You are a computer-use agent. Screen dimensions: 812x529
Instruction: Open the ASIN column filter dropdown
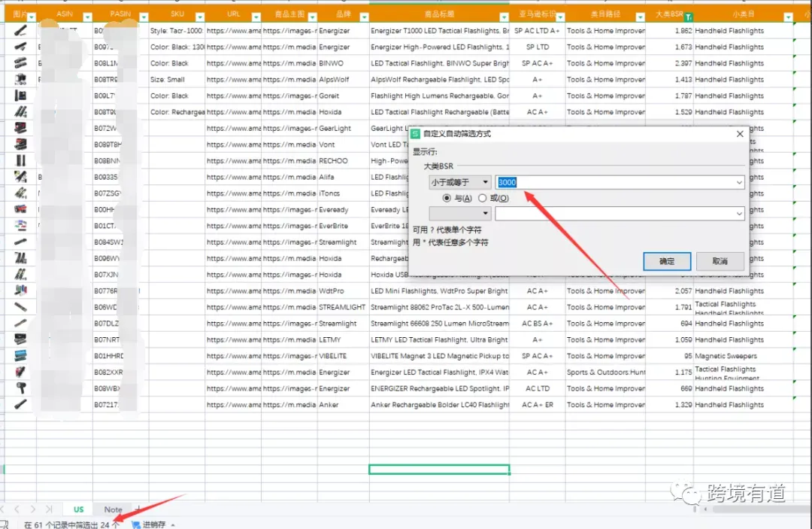87,17
